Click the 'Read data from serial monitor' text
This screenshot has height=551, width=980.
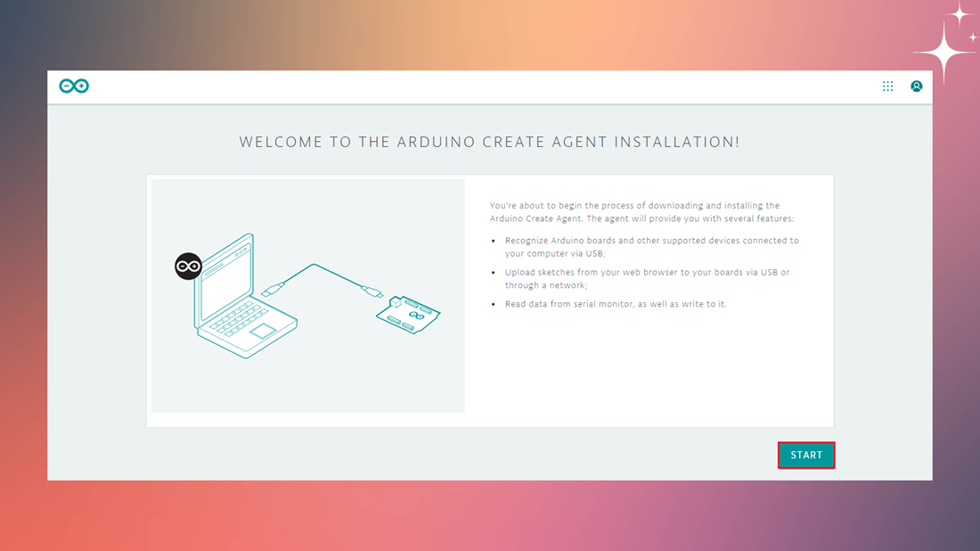point(616,304)
